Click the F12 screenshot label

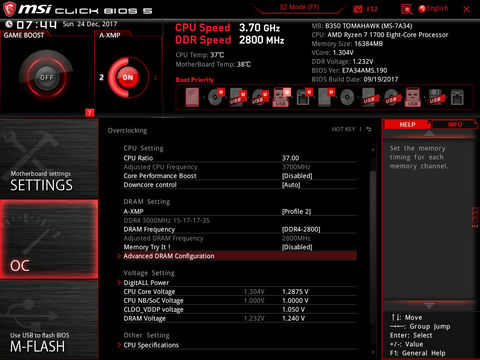tap(372, 9)
